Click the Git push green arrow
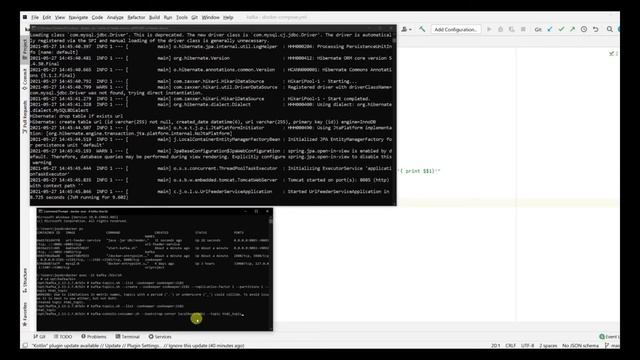The image size is (640, 360). pyautogui.click(x=573, y=29)
